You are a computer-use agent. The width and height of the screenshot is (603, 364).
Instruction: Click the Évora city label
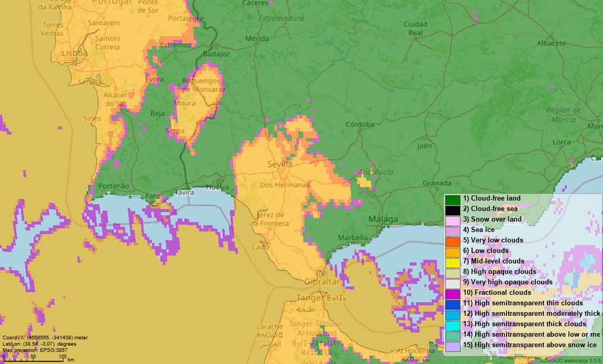point(154,80)
